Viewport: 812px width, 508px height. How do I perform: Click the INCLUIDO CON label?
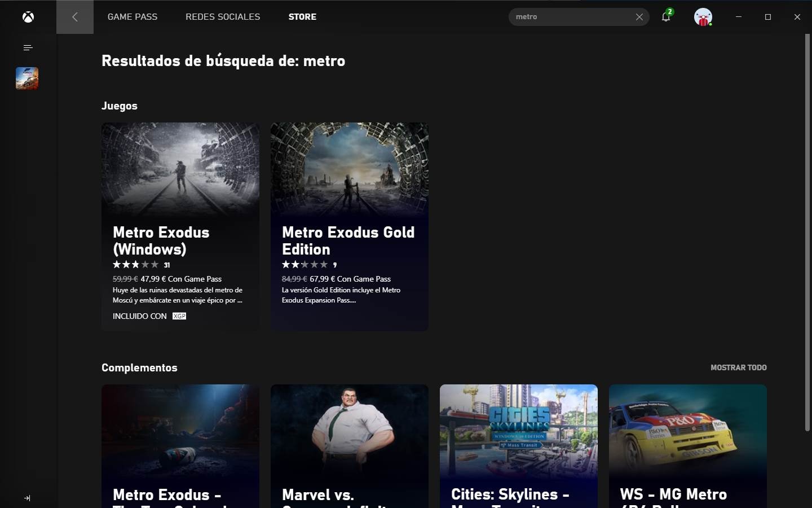click(140, 316)
